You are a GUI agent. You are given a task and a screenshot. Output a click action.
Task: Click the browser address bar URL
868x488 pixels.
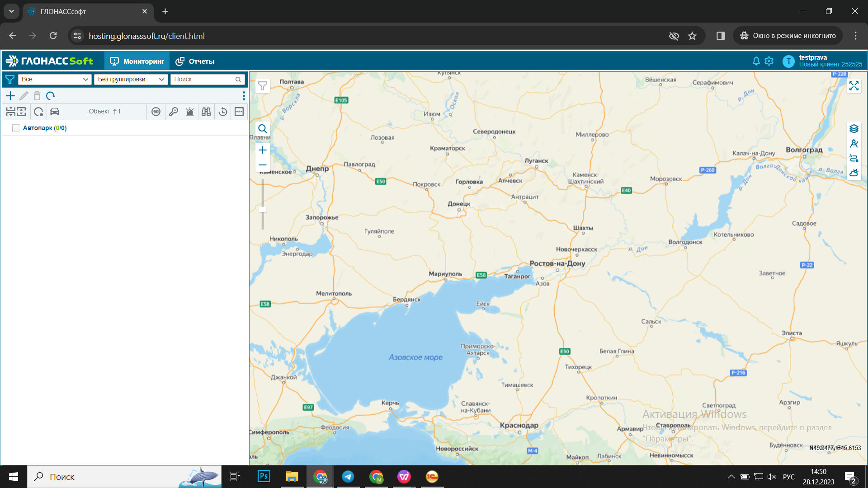click(x=146, y=36)
